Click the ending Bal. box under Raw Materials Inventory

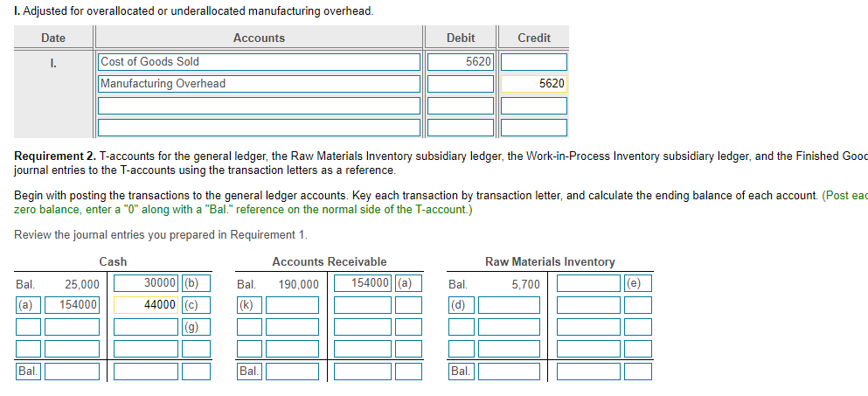462,371
